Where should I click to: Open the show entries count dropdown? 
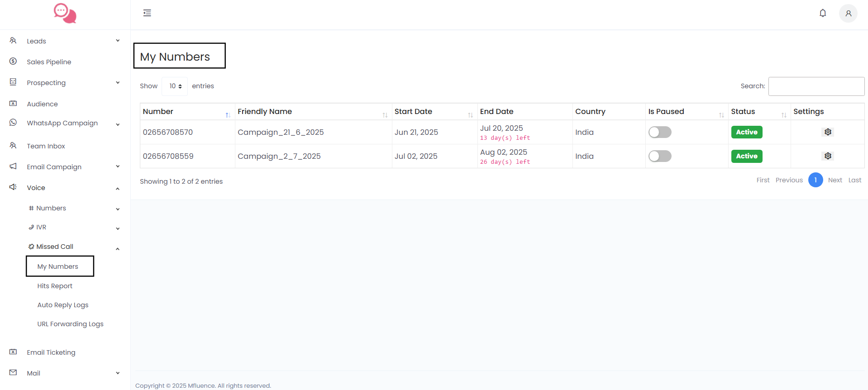click(175, 86)
